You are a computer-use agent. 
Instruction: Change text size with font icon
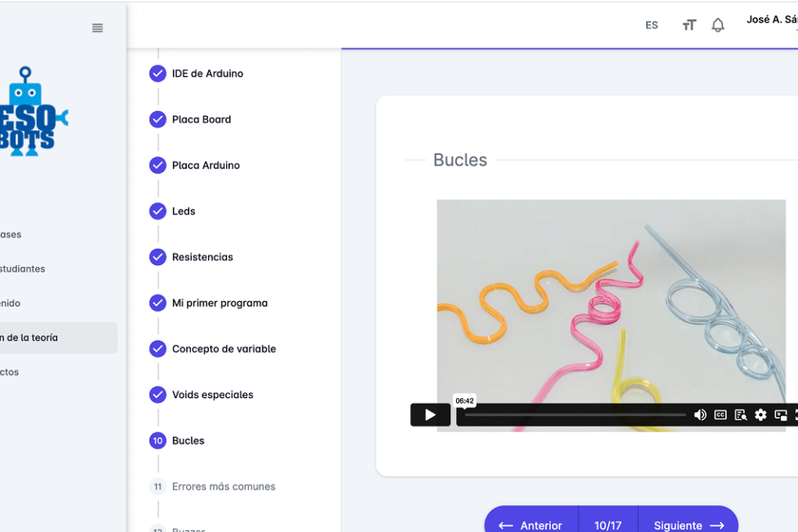pos(689,25)
